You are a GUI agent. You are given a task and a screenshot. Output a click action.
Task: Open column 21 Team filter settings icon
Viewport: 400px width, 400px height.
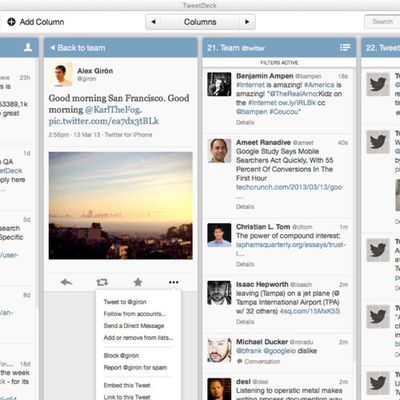(x=345, y=48)
